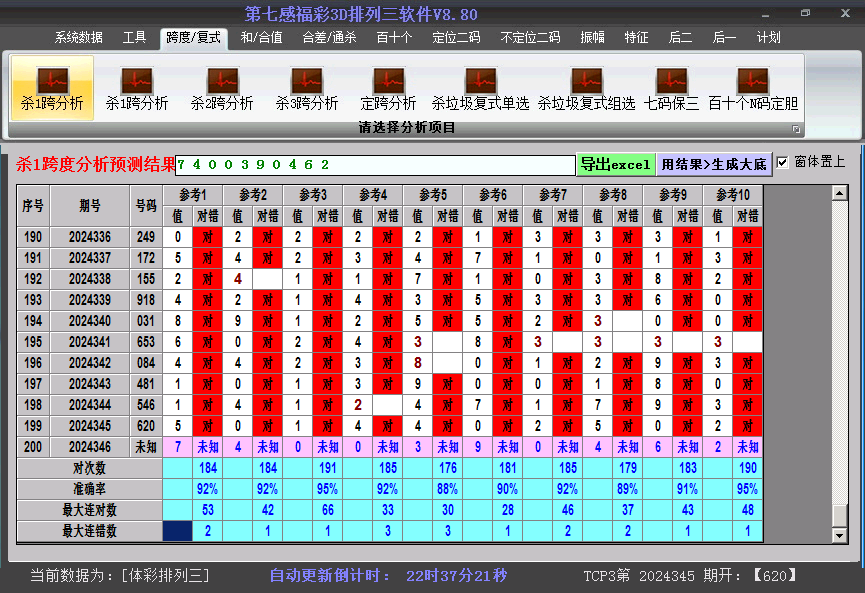865x593 pixels.
Task: Click the 准确率 row label
Action: point(90,489)
